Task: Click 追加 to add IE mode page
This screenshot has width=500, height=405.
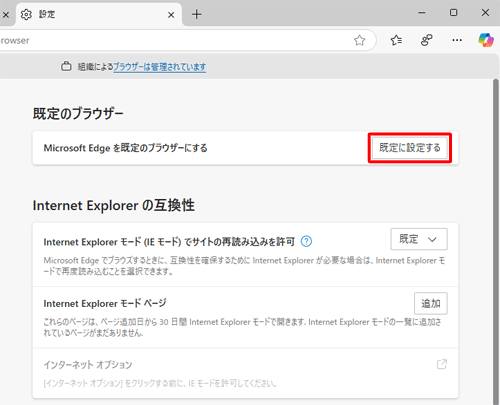Action: (x=431, y=303)
